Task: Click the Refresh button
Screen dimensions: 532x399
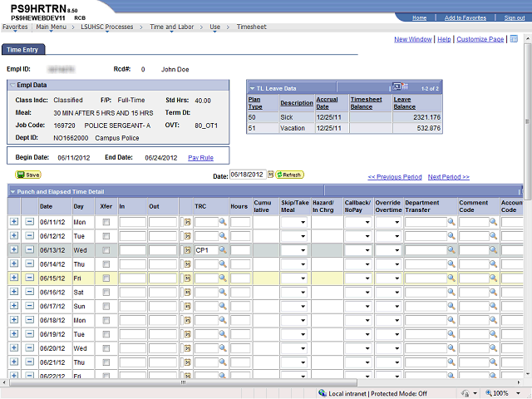Action: pyautogui.click(x=290, y=175)
